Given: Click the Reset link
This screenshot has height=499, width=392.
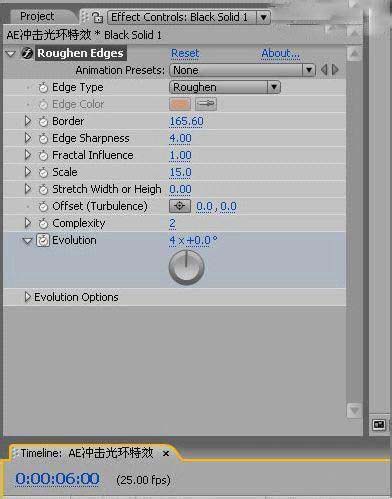Looking at the screenshot, I should (x=185, y=53).
